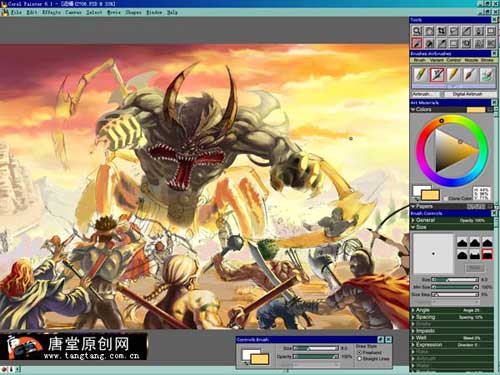
Task: Pick the first brush icon in the Brushes palette
Action: click(x=421, y=75)
